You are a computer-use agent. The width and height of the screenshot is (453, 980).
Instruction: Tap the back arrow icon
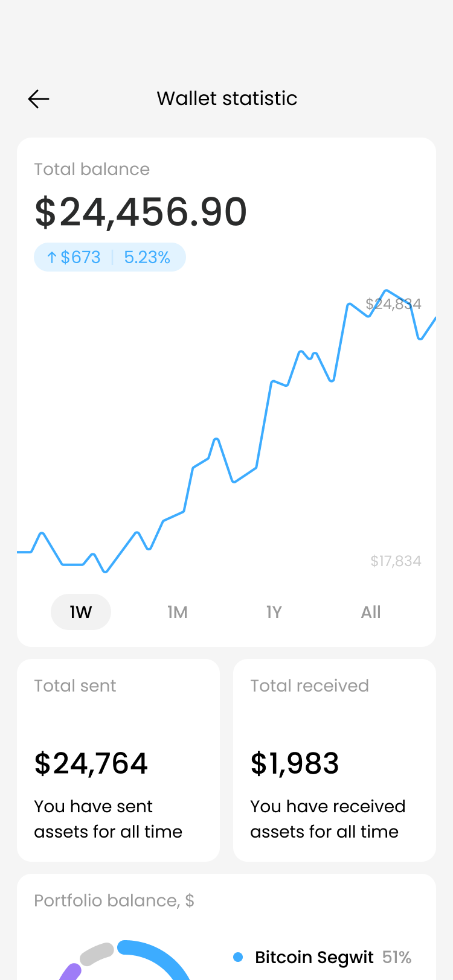39,99
